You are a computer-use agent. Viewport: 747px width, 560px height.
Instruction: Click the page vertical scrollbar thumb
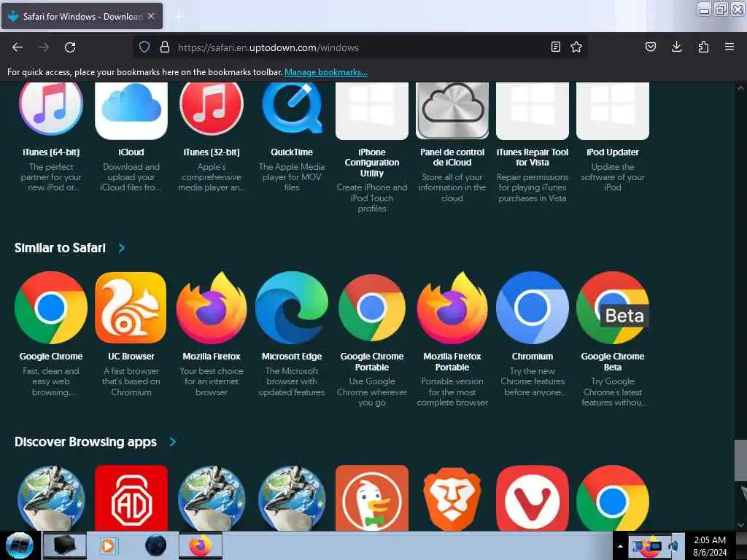pyautogui.click(x=740, y=461)
